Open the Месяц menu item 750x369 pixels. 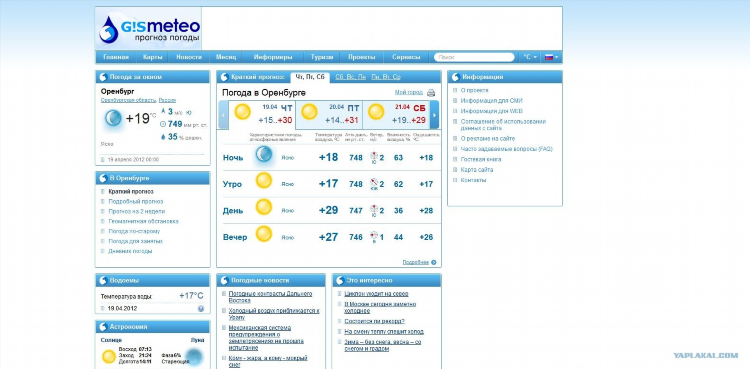pyautogui.click(x=226, y=57)
